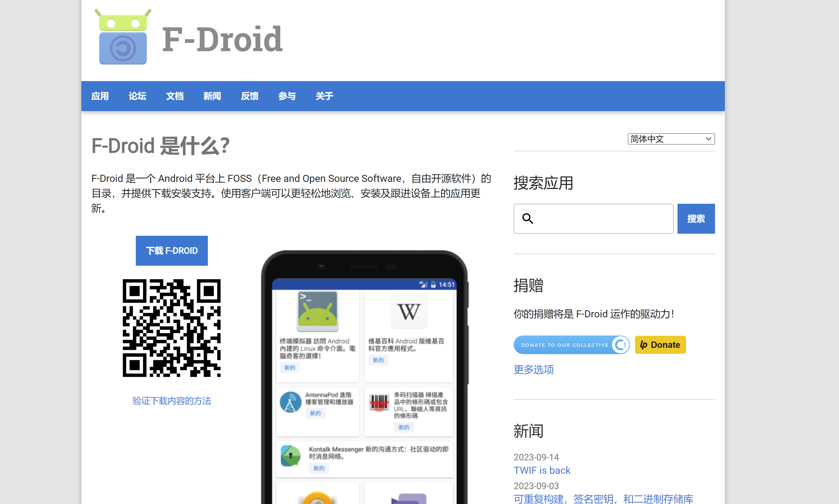This screenshot has width=839, height=504.
Task: Click the blue 搜索 button
Action: pos(696,219)
